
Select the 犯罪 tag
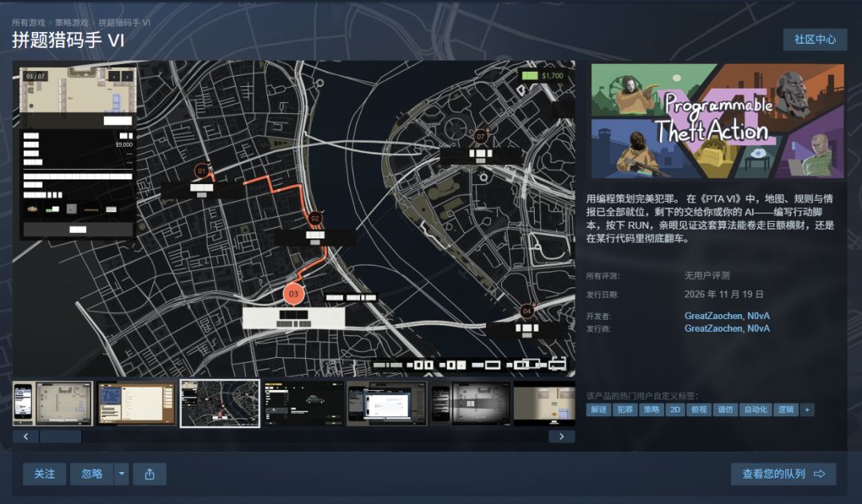tap(625, 410)
